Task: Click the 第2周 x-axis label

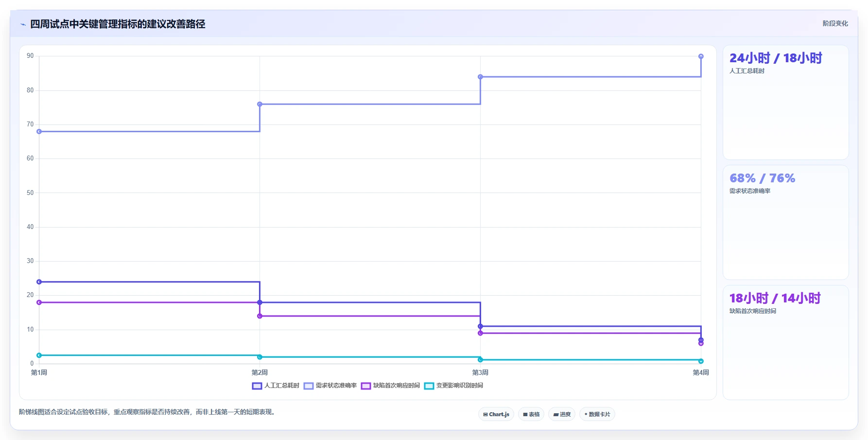Action: [x=260, y=372]
